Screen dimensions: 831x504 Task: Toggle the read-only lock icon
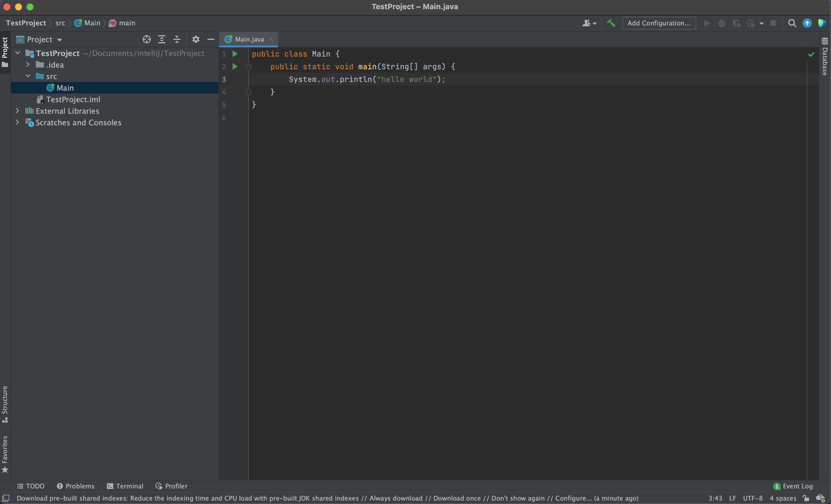[x=806, y=498]
